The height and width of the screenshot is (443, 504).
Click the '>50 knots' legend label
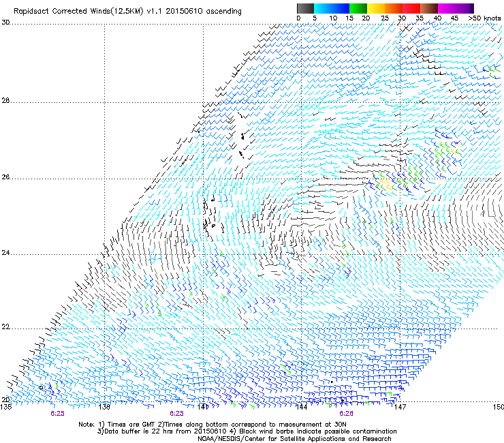pos(484,18)
